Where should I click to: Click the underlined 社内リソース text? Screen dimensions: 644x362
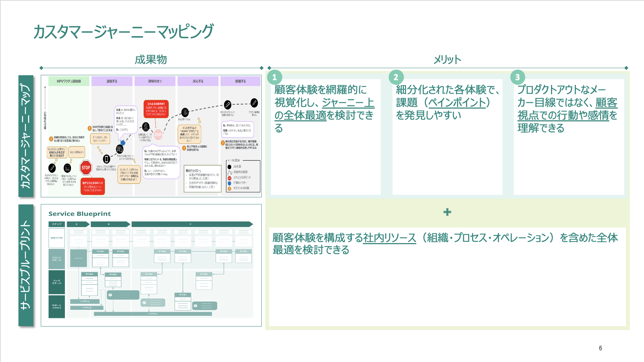(389, 238)
